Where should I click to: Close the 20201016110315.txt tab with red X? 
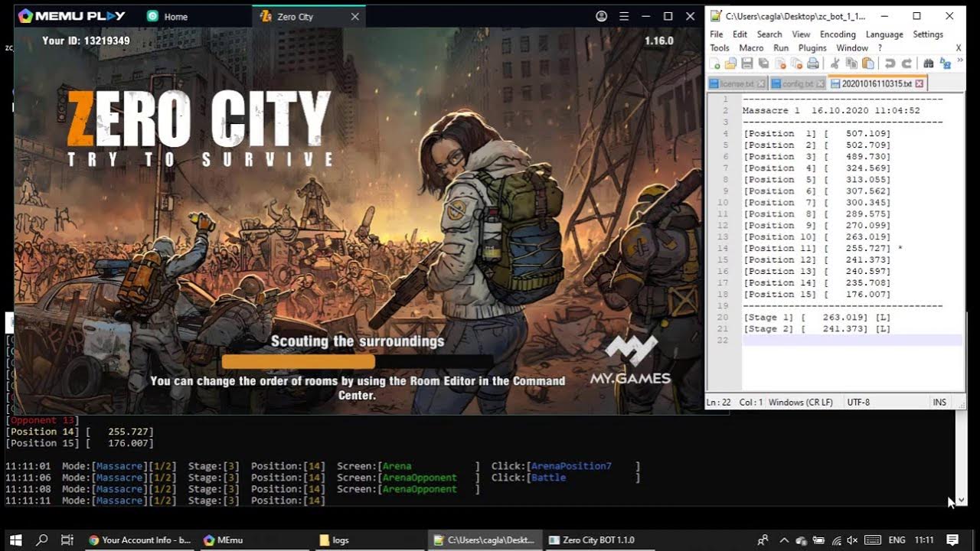point(920,83)
